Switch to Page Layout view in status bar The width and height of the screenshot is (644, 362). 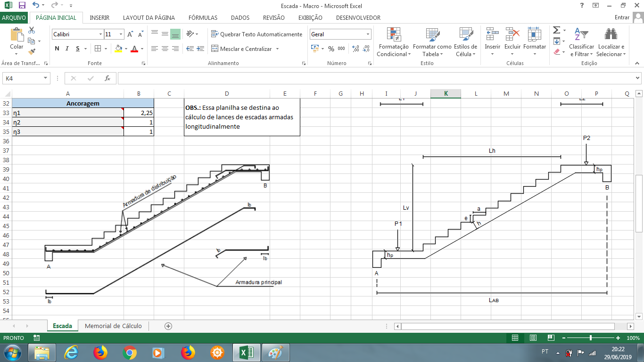pos(533,338)
